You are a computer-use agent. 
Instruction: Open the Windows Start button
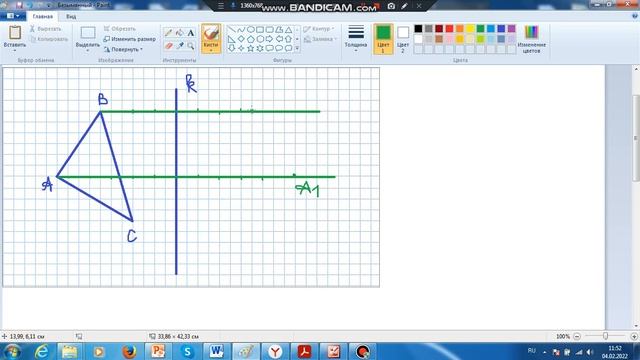click(x=12, y=351)
